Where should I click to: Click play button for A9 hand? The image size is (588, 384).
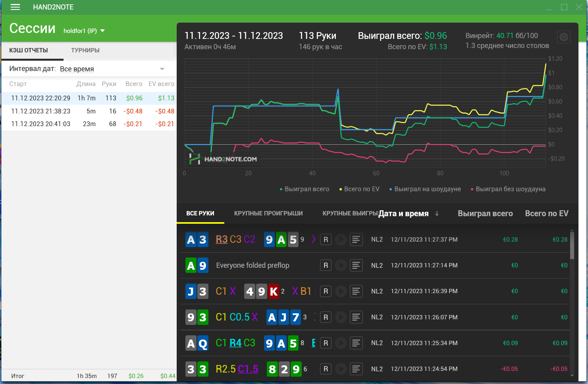point(341,265)
